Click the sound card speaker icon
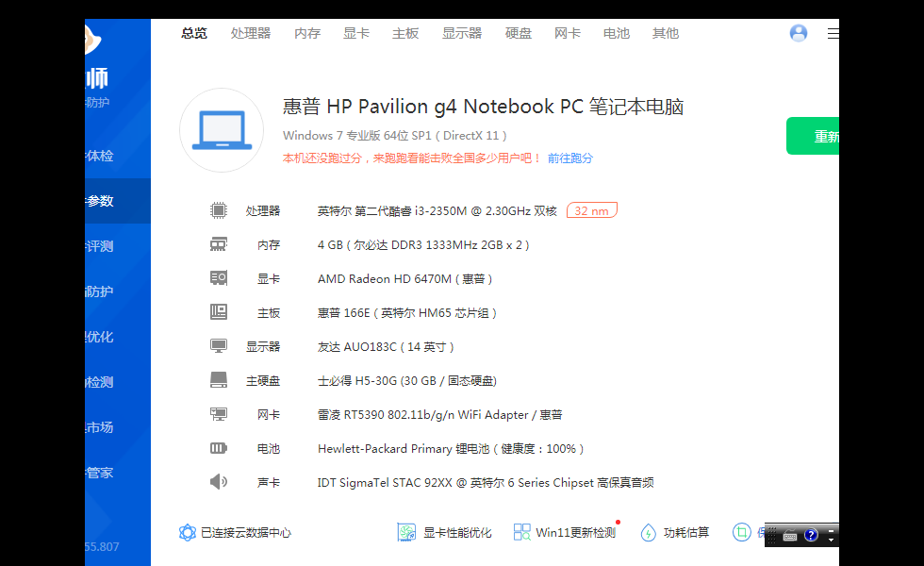Screen dimensions: 924x566 pos(219,482)
